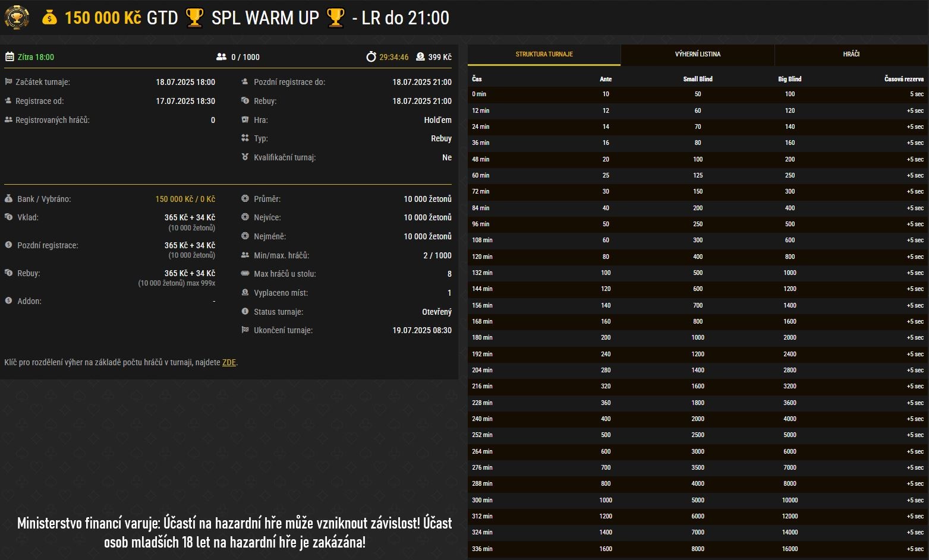Screen dimensions: 929x560
Task: Click the Časová rezerva column header
Action: point(903,79)
